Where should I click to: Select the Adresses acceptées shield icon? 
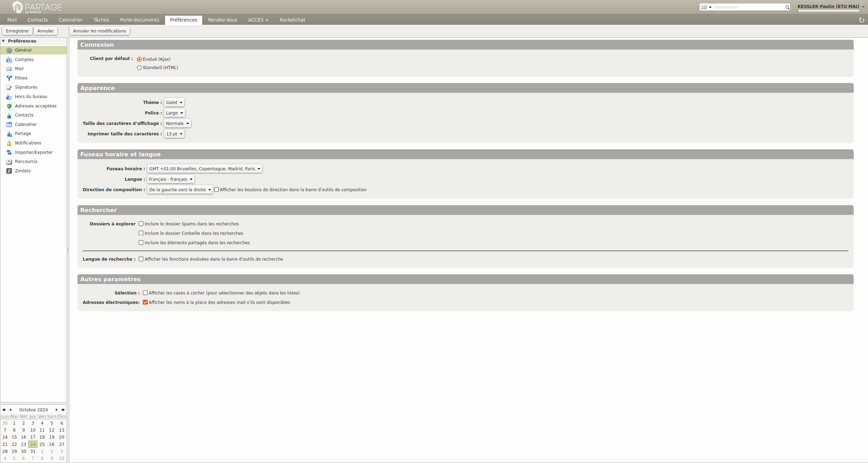point(9,106)
